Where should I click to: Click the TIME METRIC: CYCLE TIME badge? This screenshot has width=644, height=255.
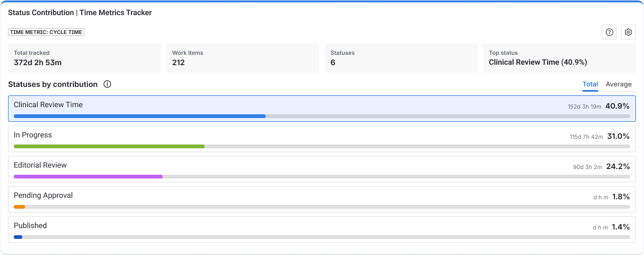click(46, 32)
